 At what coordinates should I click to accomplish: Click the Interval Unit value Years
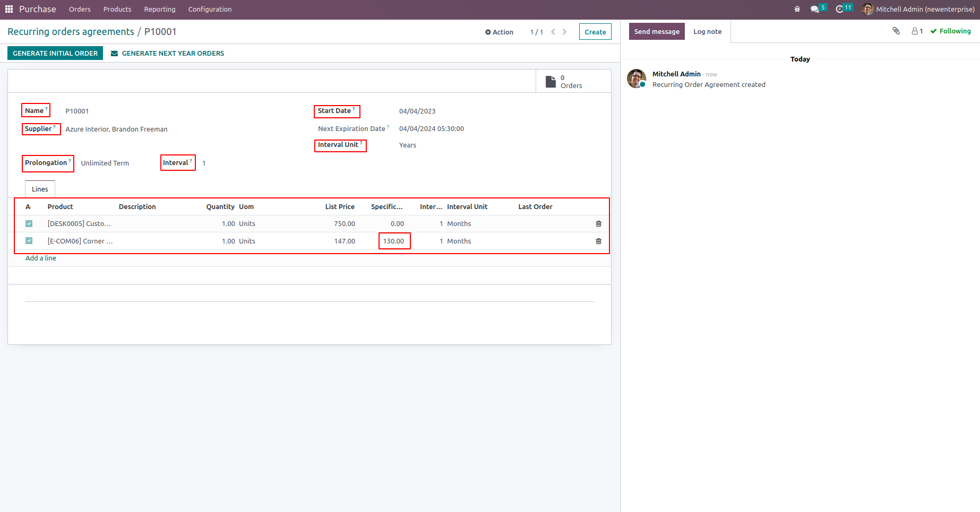[x=408, y=145]
